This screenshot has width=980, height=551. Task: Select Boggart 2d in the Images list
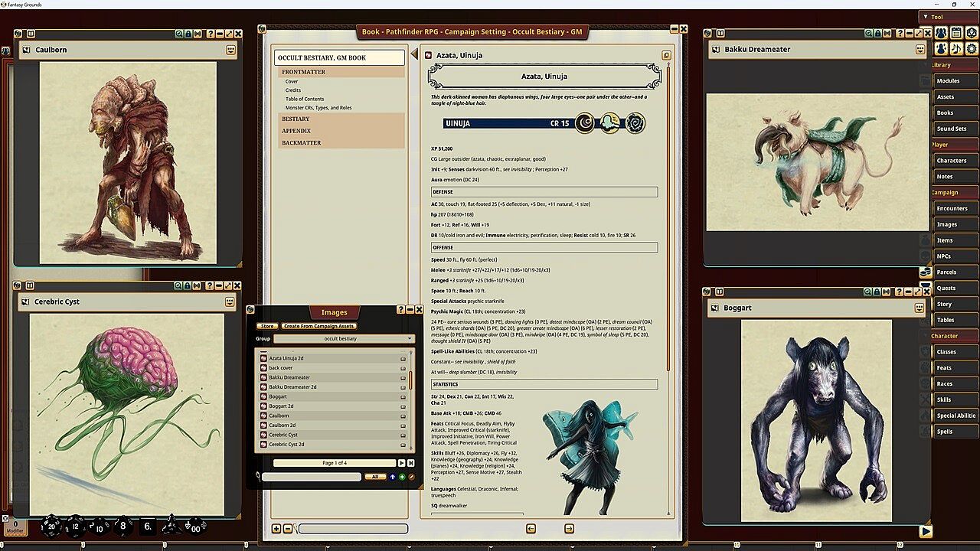pos(333,406)
